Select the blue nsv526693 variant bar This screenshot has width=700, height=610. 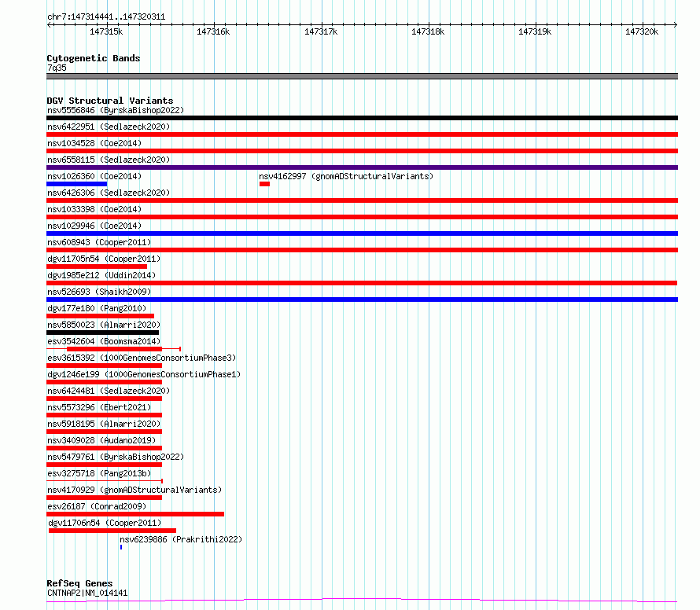362,299
